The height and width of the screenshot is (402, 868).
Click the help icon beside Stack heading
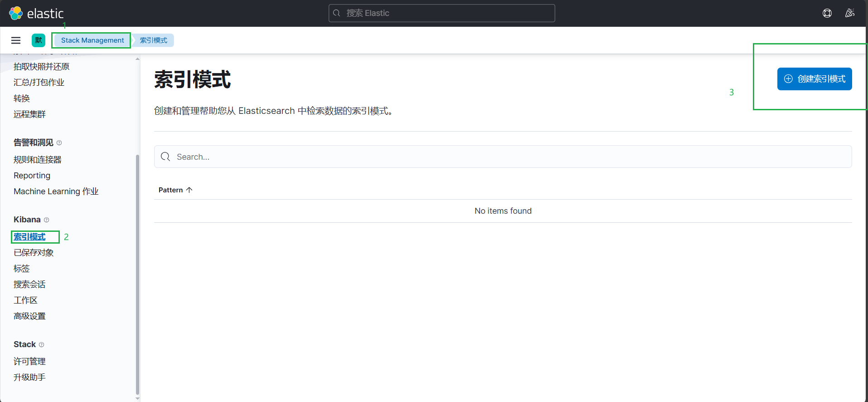pos(42,345)
